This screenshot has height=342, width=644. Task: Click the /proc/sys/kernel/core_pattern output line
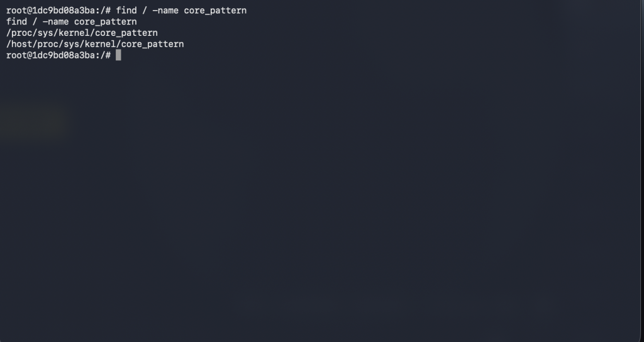[x=82, y=33]
